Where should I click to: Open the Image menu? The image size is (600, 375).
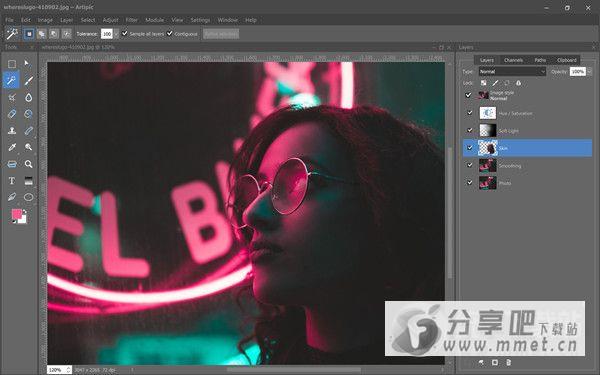coord(45,20)
